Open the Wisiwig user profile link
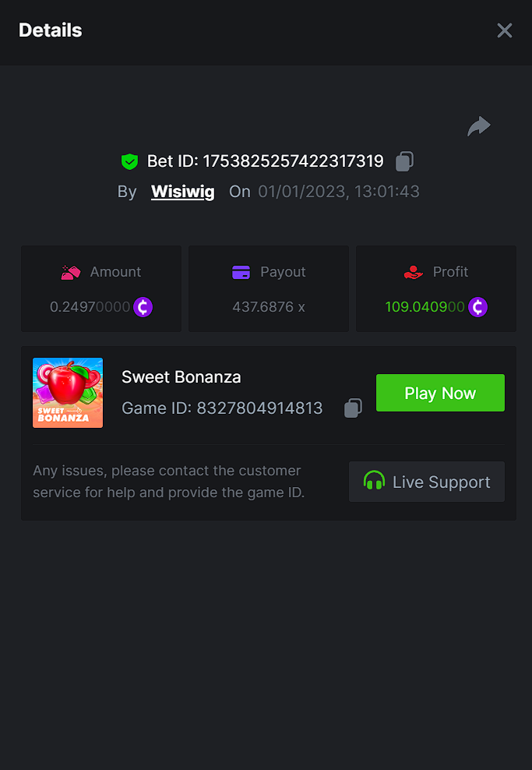532x770 pixels. pyautogui.click(x=183, y=192)
